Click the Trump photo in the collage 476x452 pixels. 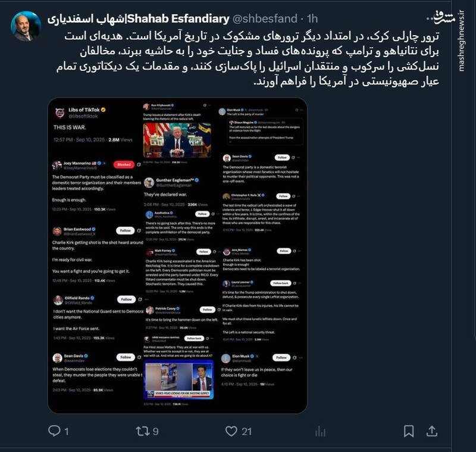(177, 140)
